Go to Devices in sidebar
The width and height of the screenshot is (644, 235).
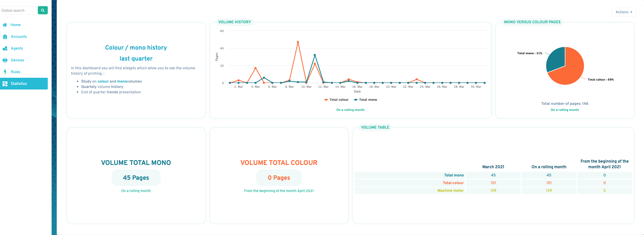pyautogui.click(x=17, y=60)
